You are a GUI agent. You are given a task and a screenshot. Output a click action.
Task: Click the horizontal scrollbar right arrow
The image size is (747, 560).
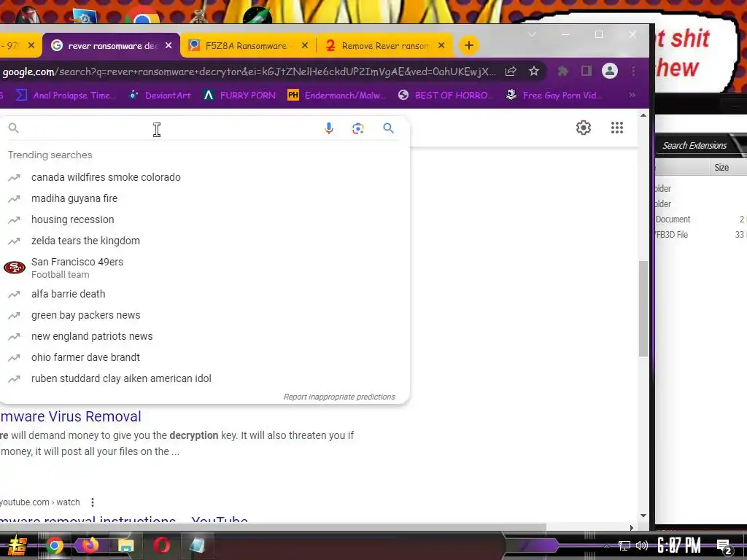click(x=632, y=527)
